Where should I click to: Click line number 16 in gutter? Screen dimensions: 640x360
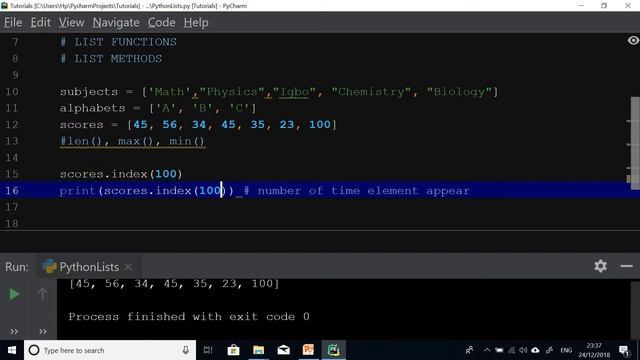[12, 191]
